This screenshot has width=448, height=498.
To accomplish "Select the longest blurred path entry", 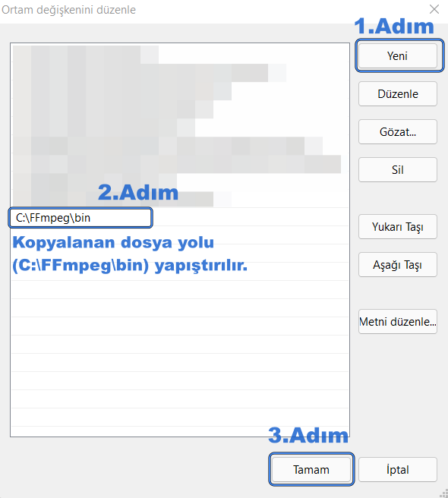I will (x=180, y=164).
